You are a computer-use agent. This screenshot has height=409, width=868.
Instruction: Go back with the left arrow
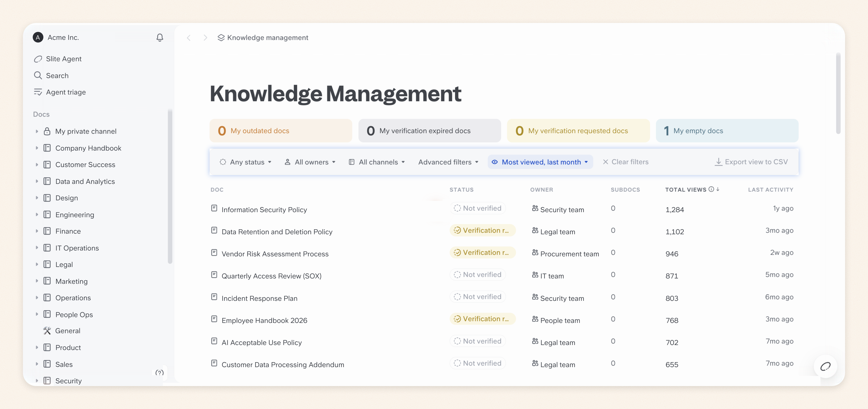189,38
